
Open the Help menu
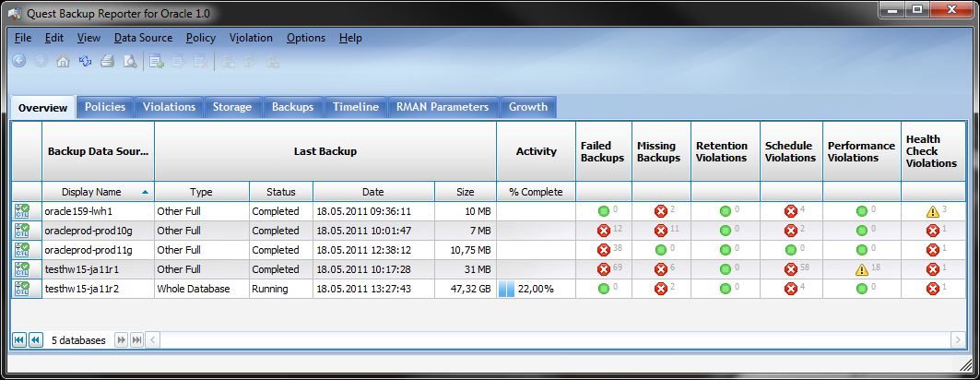click(x=350, y=38)
